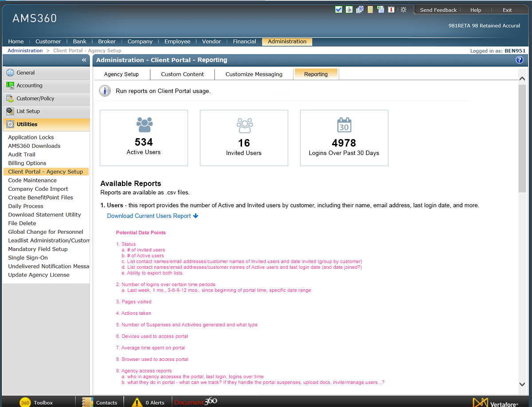Viewport: 532px width, 407px height.
Task: Switch to the Custom Content tab
Action: [183, 74]
